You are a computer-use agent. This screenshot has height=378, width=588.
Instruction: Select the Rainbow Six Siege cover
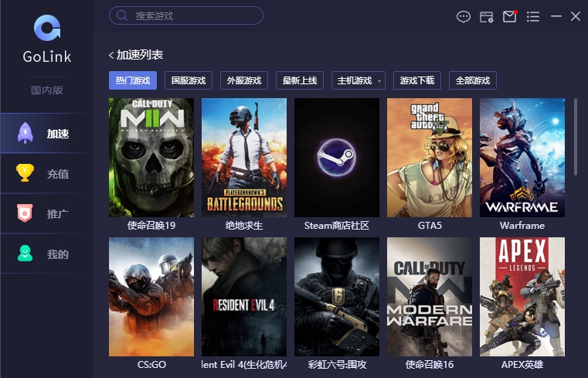pyautogui.click(x=337, y=297)
